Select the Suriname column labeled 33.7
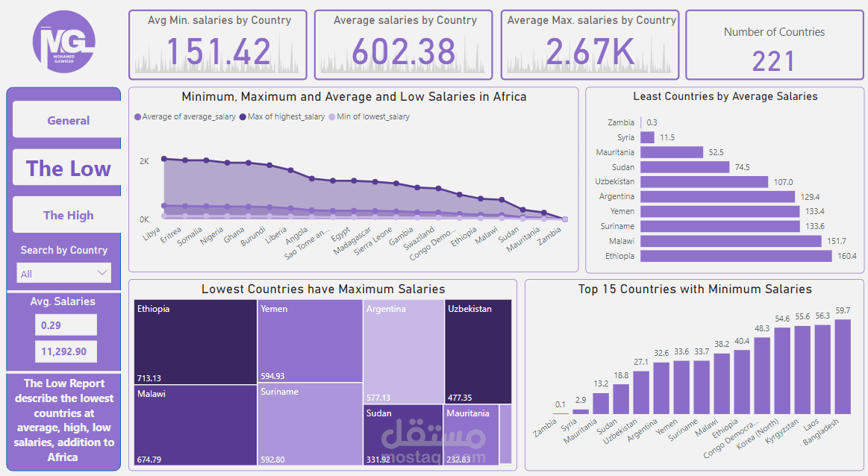This screenshot has width=868, height=476. click(x=702, y=387)
